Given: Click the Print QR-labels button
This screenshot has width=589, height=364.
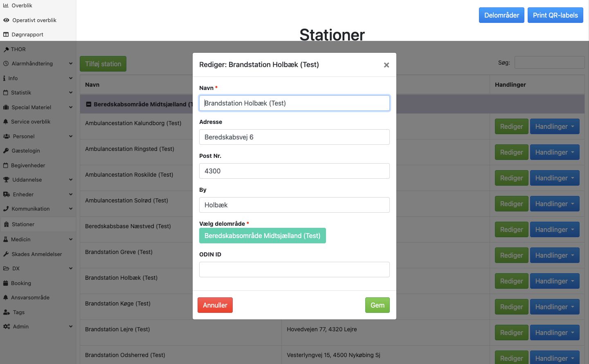Looking at the screenshot, I should pos(555,16).
